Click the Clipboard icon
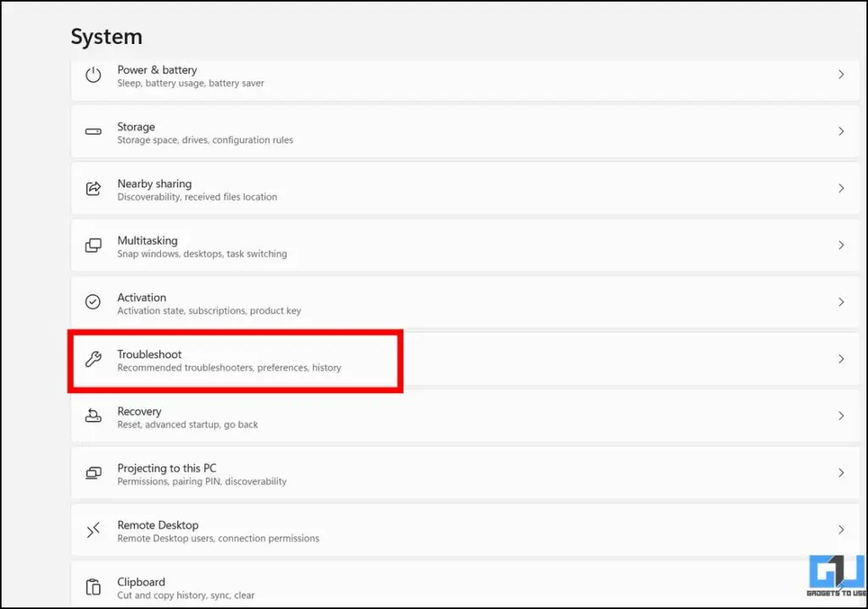 (93, 586)
